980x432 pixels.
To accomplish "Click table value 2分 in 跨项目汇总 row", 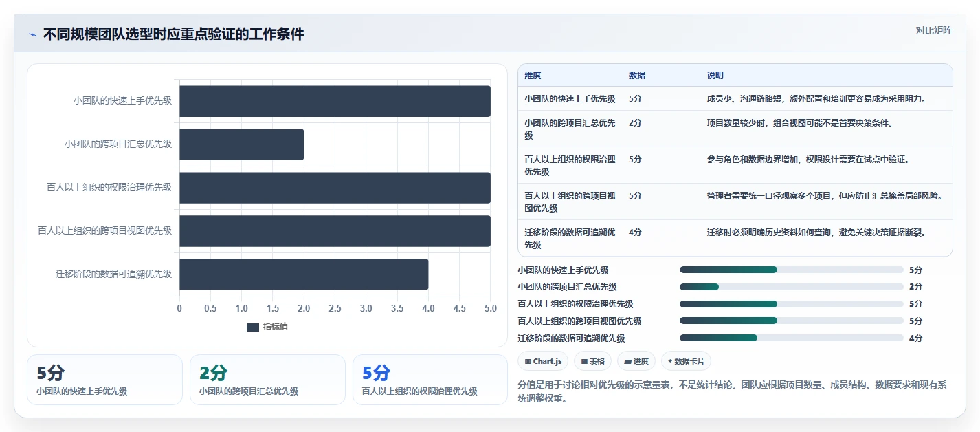I will click(x=635, y=123).
